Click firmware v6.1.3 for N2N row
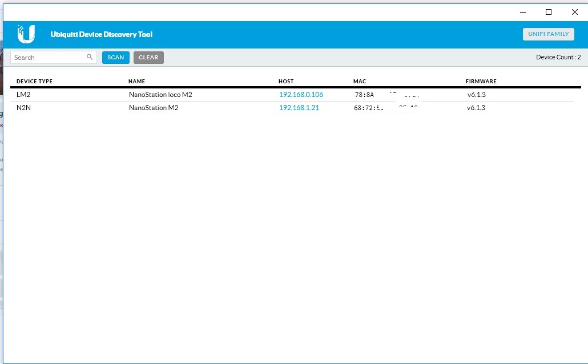This screenshot has height=364, width=588. pos(476,108)
